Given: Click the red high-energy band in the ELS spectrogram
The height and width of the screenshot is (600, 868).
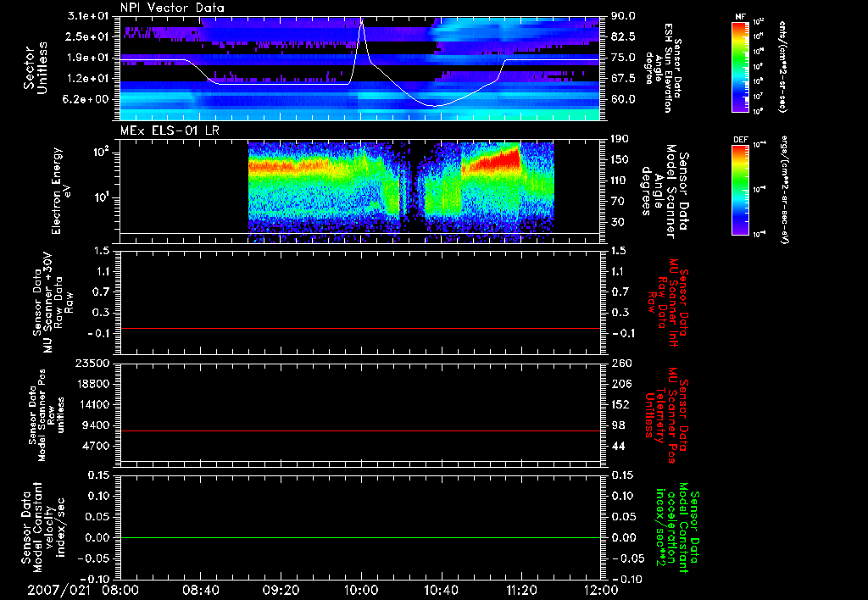Looking at the screenshot, I should (492, 160).
